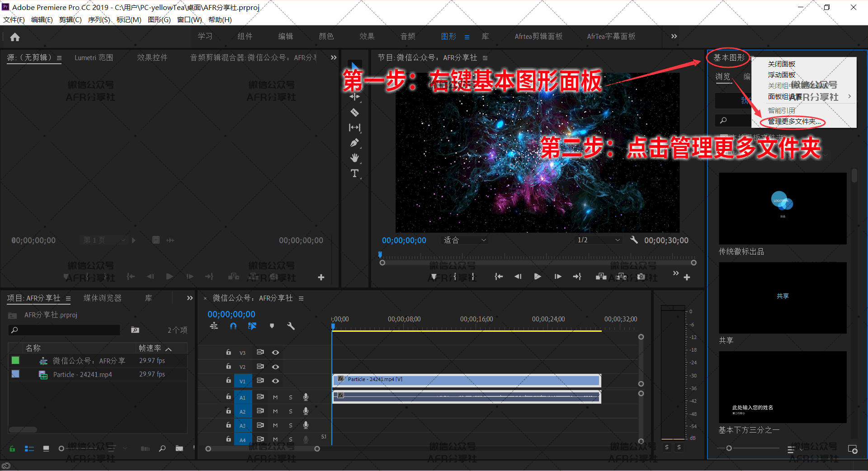Viewport: 868px width, 471px height.
Task: Click the 帧速率 column header
Action: coord(150,348)
